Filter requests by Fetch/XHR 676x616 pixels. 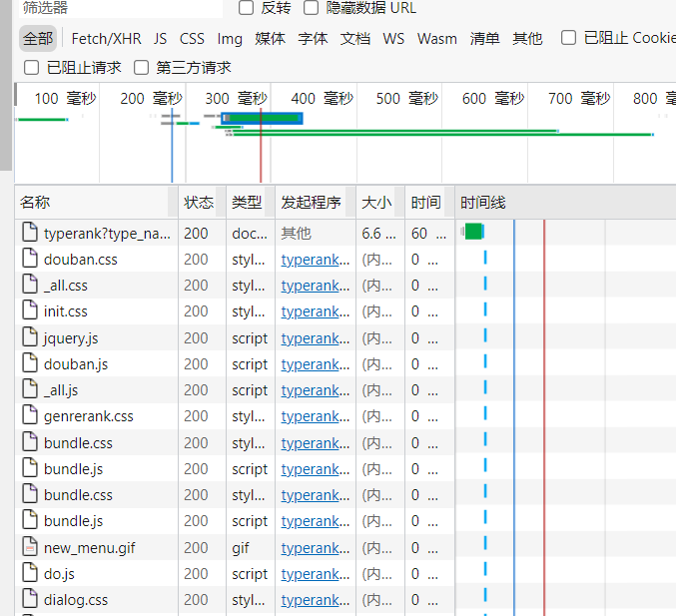pyautogui.click(x=106, y=39)
